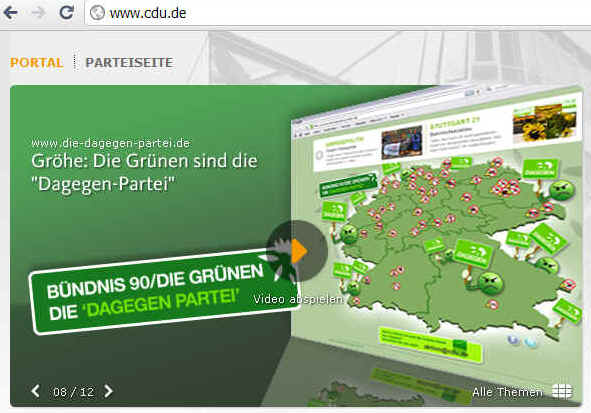This screenshot has height=413, width=591.
Task: Click the green Germany map screenshot
Action: coord(441,241)
